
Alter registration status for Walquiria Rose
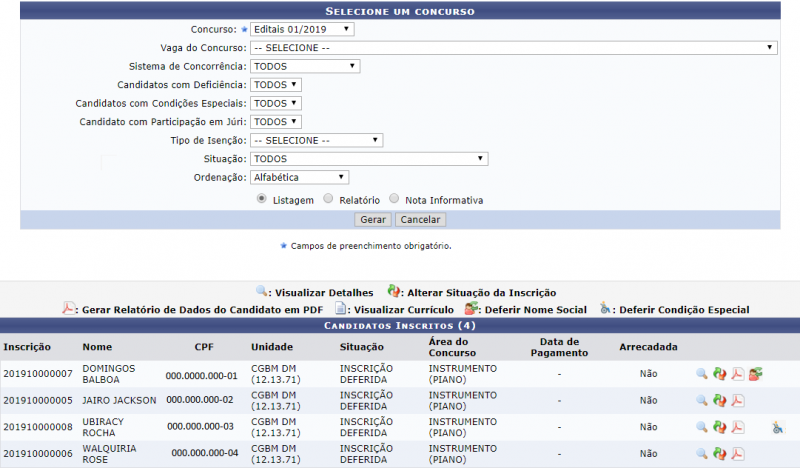(719, 454)
